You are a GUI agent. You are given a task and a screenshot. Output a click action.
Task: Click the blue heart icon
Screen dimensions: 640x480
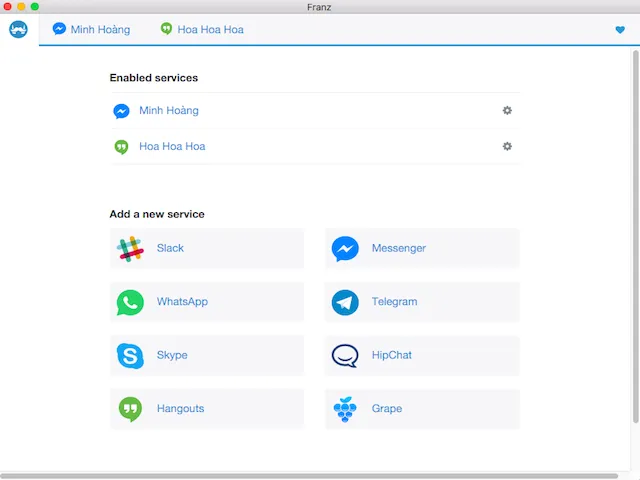[620, 30]
